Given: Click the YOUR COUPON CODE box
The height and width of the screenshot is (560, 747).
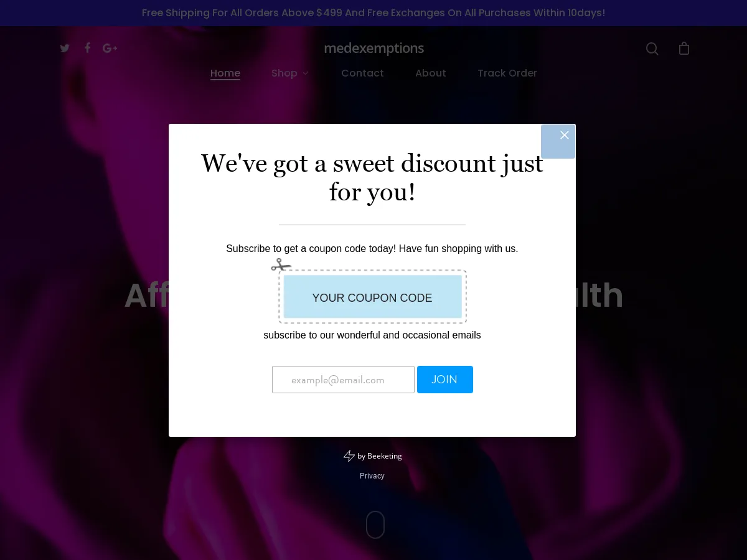Looking at the screenshot, I should click(x=372, y=297).
